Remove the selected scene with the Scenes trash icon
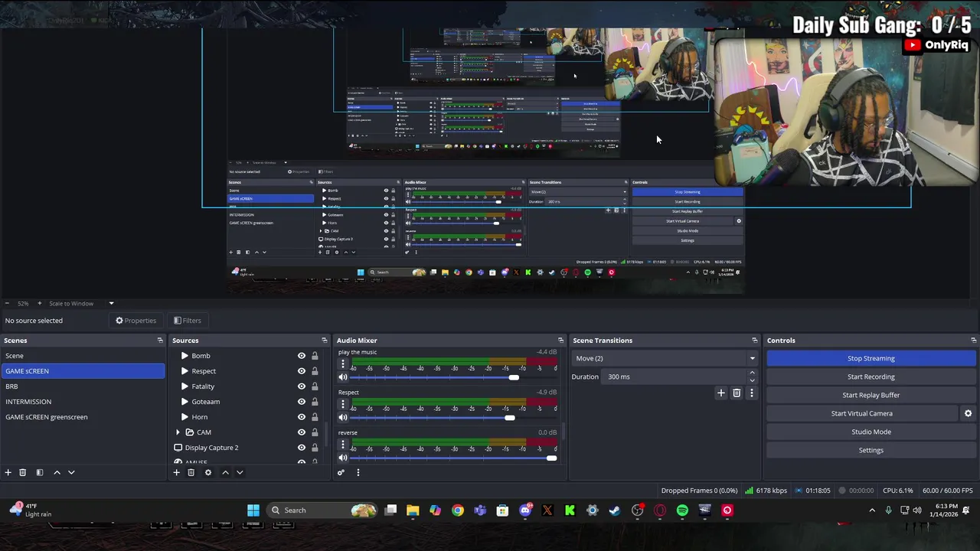The image size is (980, 551). point(22,472)
